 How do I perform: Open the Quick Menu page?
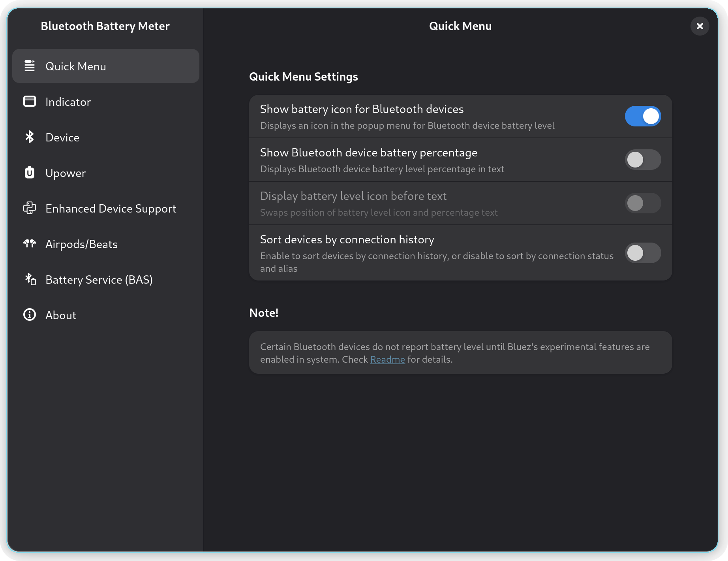[x=106, y=66]
